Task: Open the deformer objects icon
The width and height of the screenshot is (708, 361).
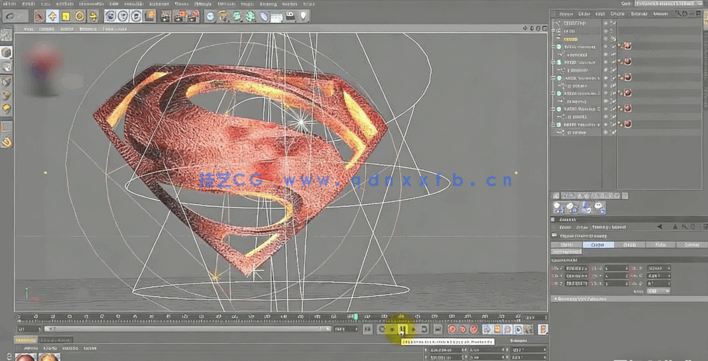Action: (264, 17)
